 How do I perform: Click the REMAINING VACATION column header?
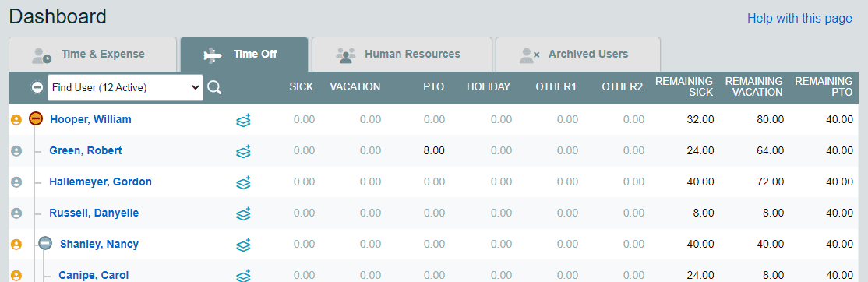(754, 86)
